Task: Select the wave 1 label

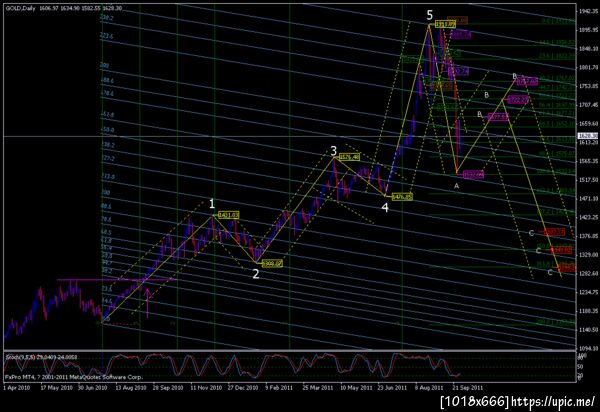Action: (212, 204)
